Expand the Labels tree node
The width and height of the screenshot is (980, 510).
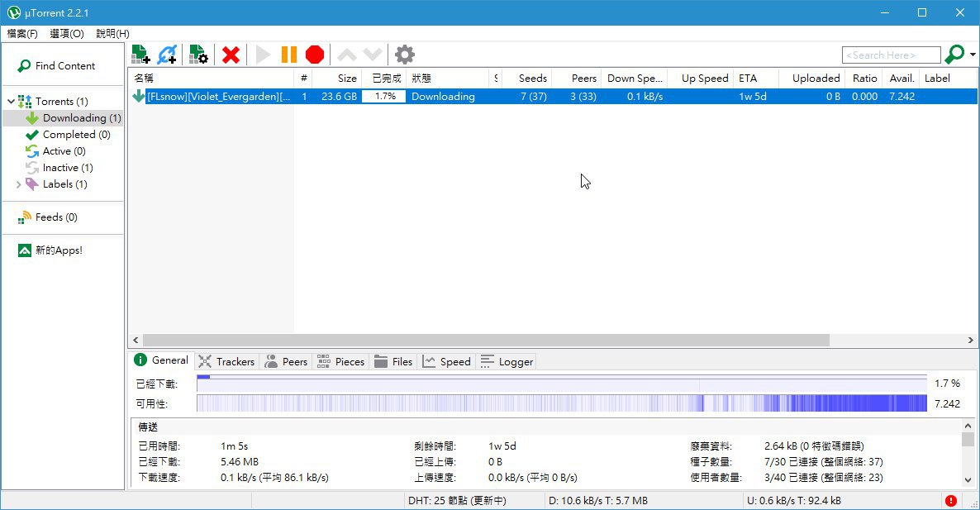(19, 184)
